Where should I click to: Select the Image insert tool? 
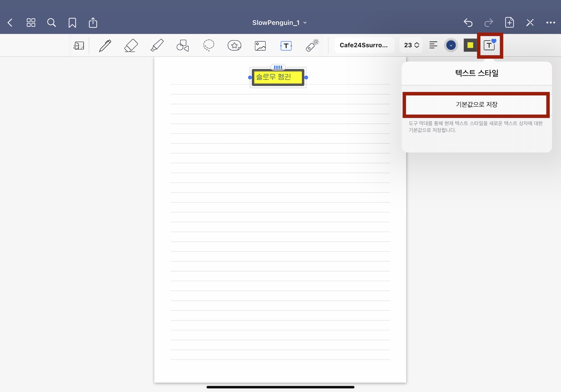point(260,46)
